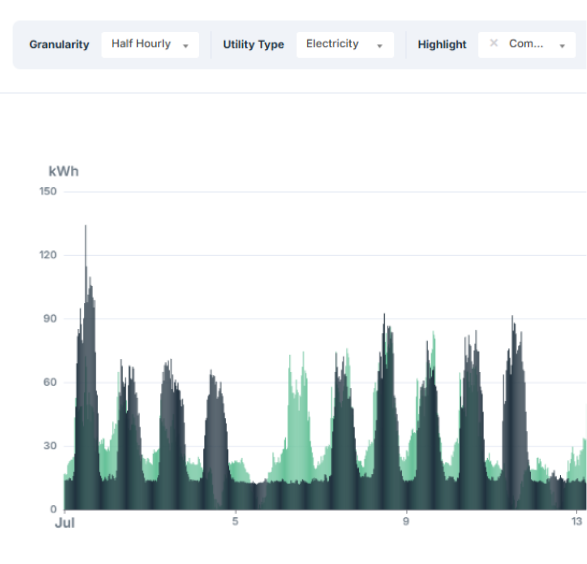Screen dimensions: 587x564
Task: Click the Electricity dropdown arrow
Action: pyautogui.click(x=380, y=46)
